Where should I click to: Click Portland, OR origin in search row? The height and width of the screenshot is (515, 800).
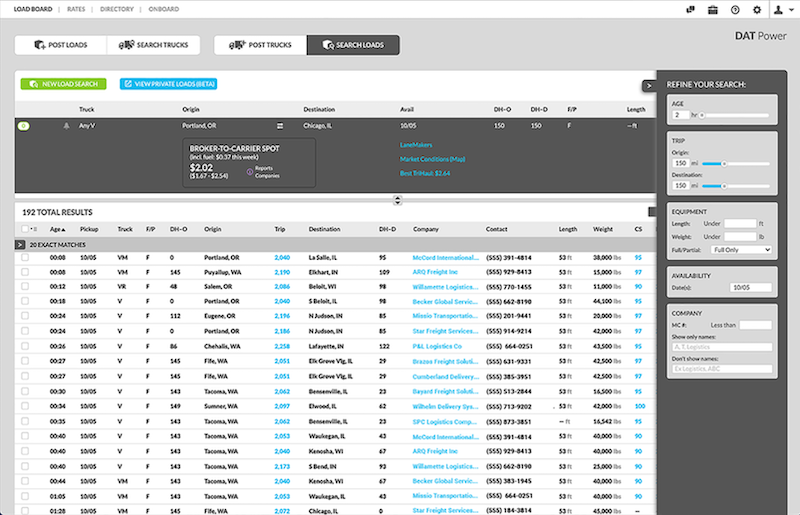(199, 126)
